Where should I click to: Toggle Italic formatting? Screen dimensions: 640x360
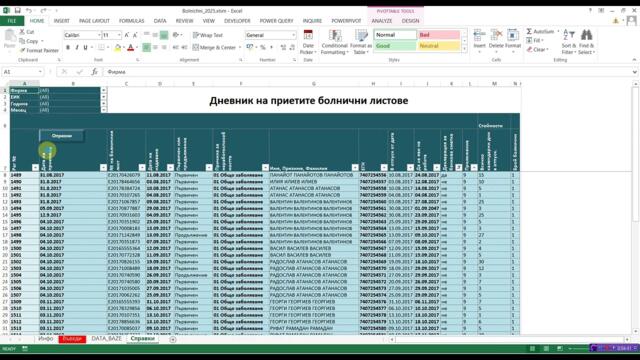[x=77, y=47]
